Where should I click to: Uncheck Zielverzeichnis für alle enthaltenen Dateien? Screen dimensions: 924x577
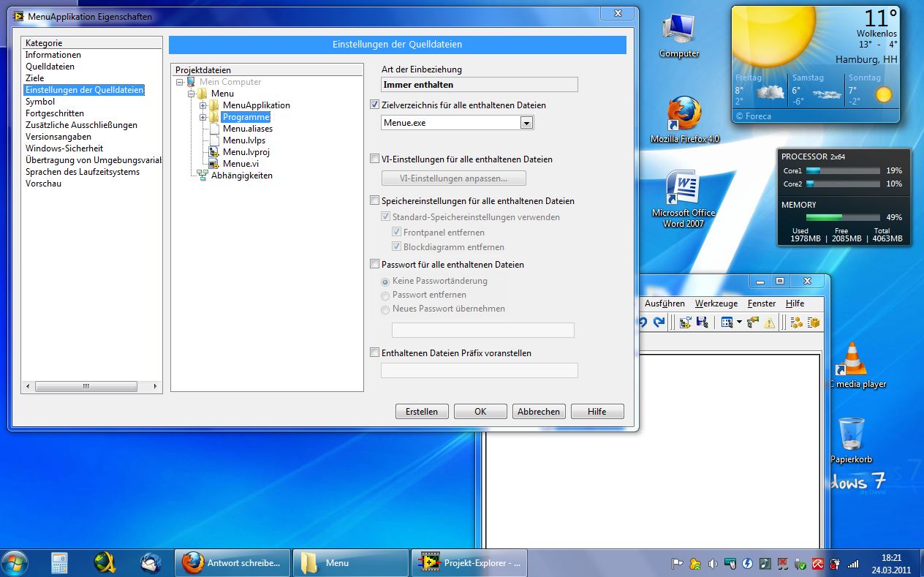[x=375, y=105]
